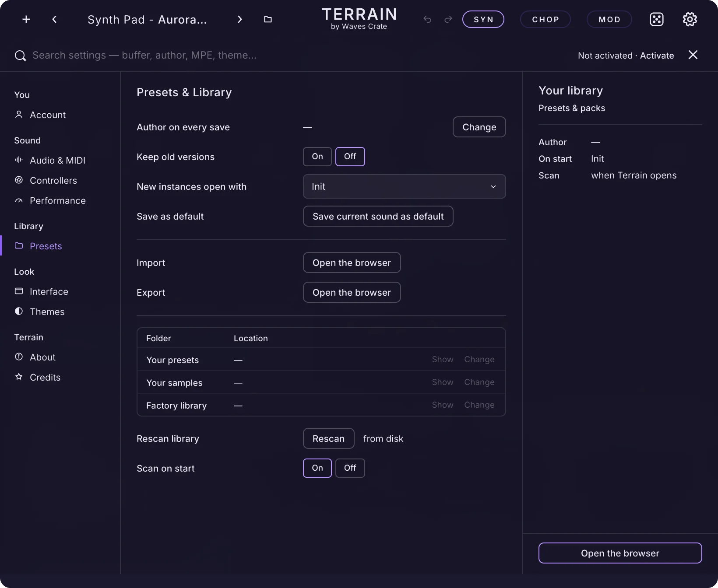
Task: Expand New instances open with dropdown
Action: (405, 186)
